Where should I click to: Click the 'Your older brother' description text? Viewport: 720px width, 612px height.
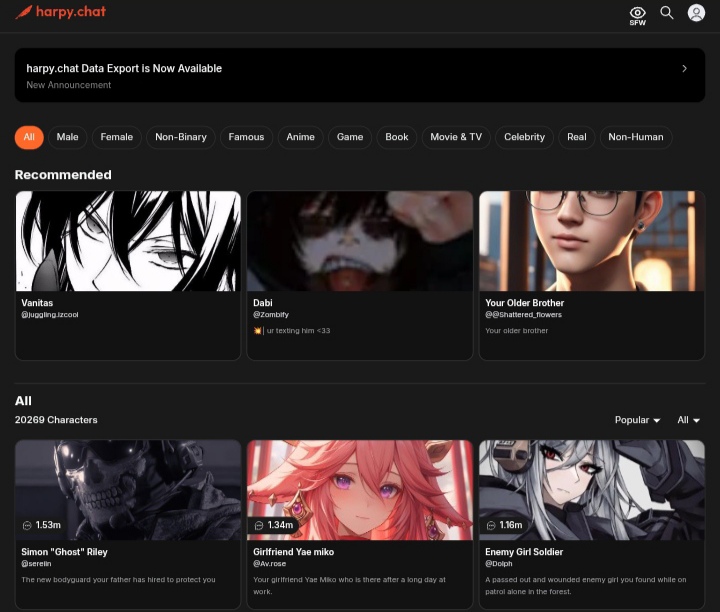(x=517, y=331)
